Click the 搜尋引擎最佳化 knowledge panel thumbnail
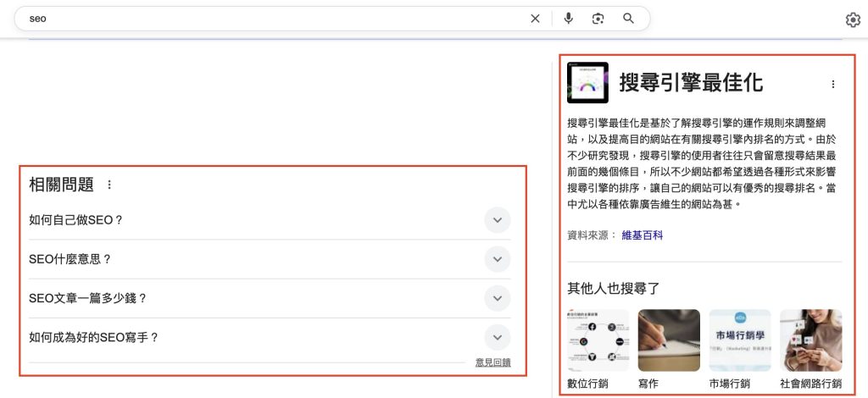The height and width of the screenshot is (398, 868). click(587, 83)
